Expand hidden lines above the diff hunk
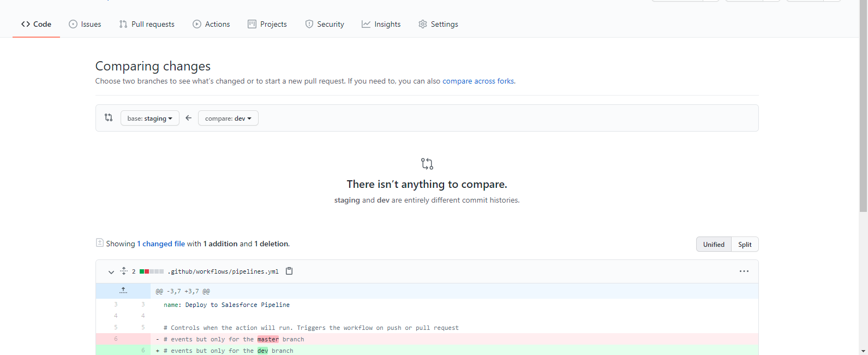The image size is (868, 355). 123,291
